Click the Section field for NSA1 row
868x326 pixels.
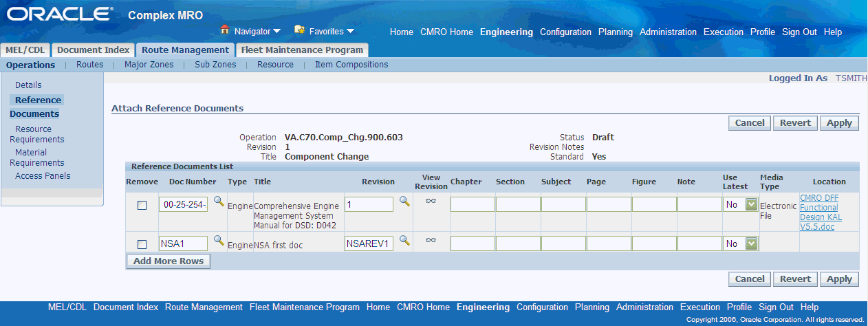518,243
